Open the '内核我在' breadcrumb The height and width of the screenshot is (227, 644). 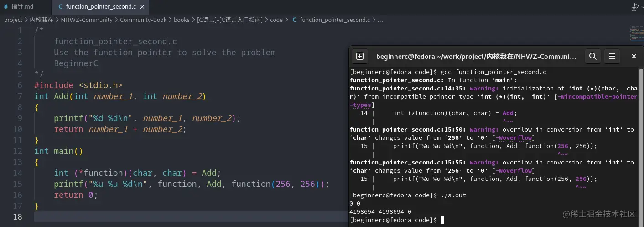tap(42, 20)
